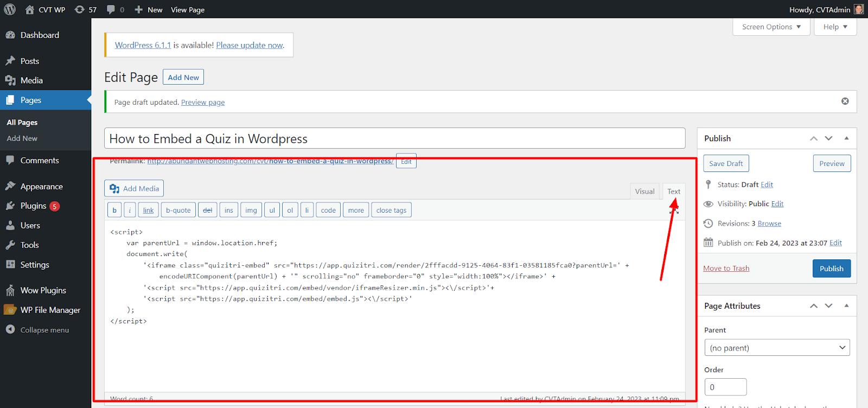Image resolution: width=868 pixels, height=408 pixels.
Task: Click the Dashboard gauge icon
Action: pyautogui.click(x=10, y=35)
